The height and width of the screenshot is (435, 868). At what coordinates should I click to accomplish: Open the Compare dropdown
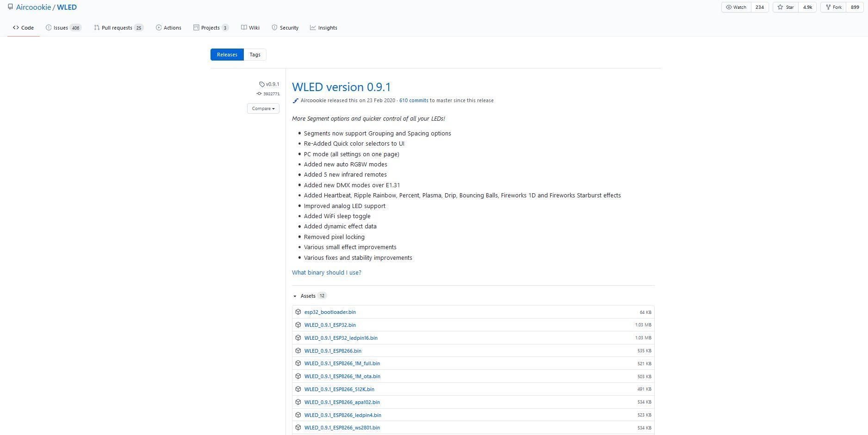click(x=263, y=109)
